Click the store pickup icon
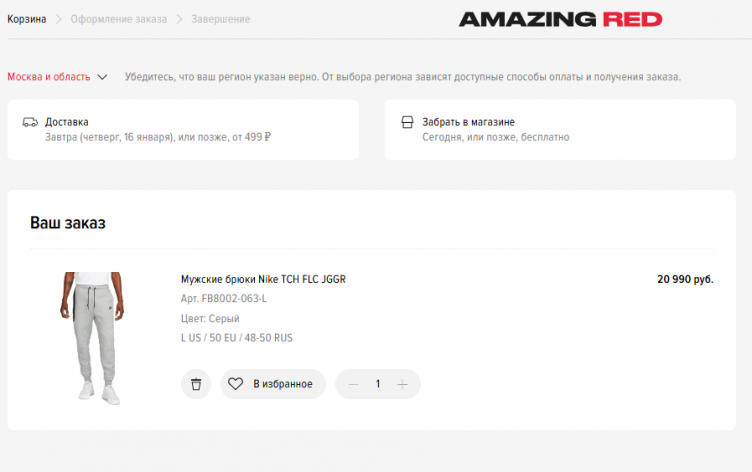This screenshot has width=752, height=472. [407, 122]
